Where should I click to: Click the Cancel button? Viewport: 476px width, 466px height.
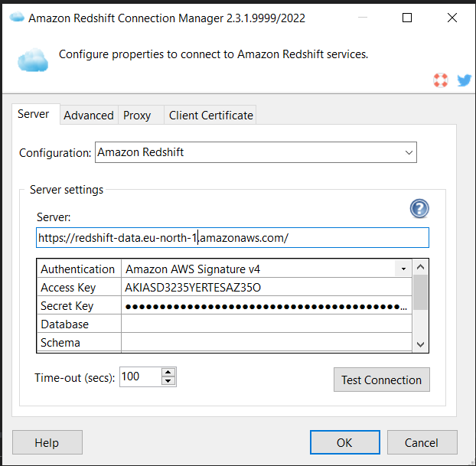tap(422, 442)
